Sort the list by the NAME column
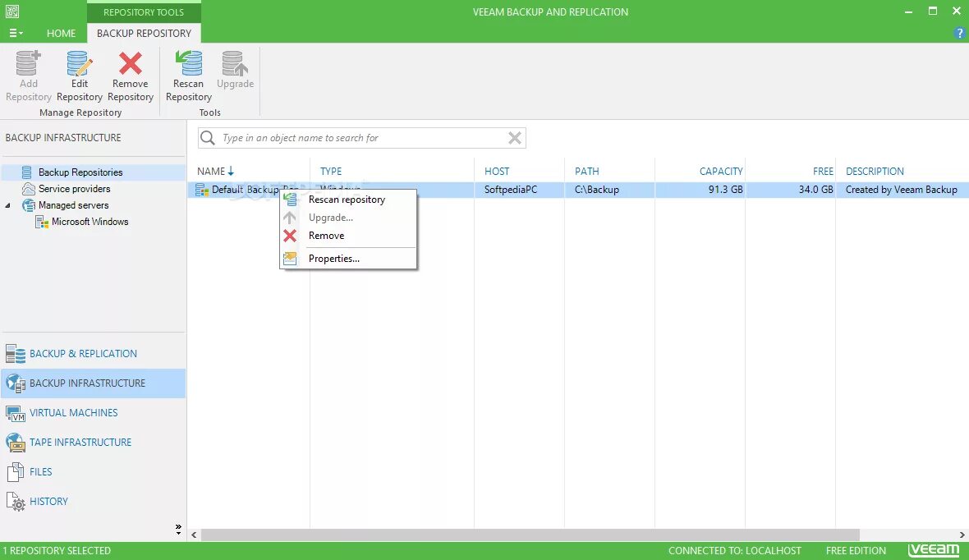 [215, 172]
